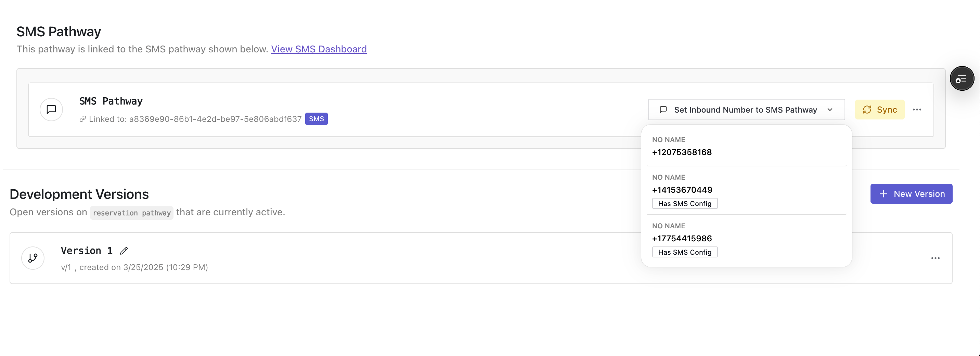Click the v/1 created on 3/25/2025 text
980x356 pixels.
click(134, 267)
